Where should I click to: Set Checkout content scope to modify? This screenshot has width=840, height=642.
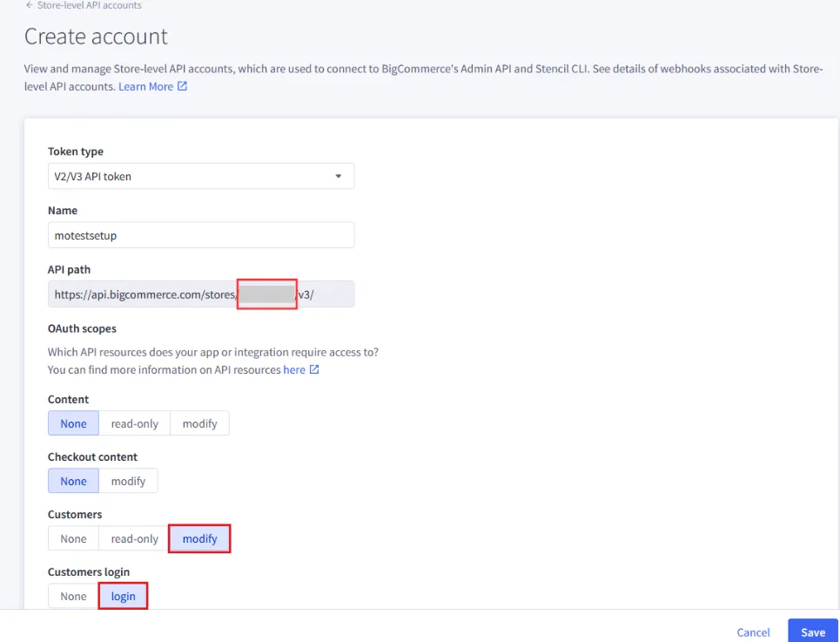coord(128,481)
